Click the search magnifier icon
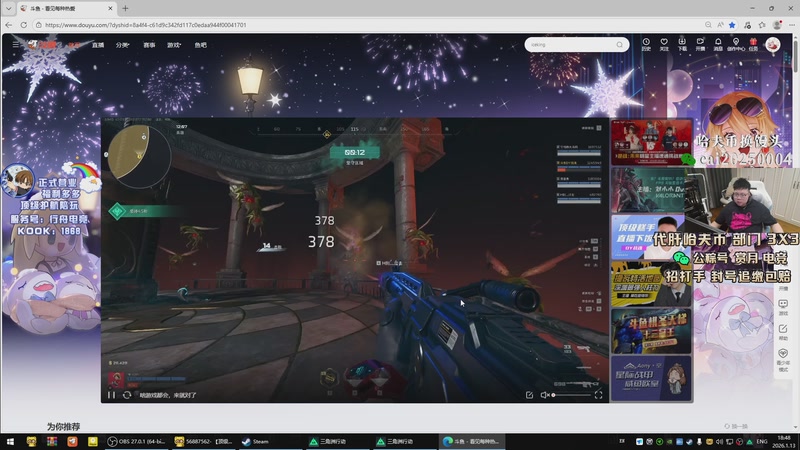 619,44
